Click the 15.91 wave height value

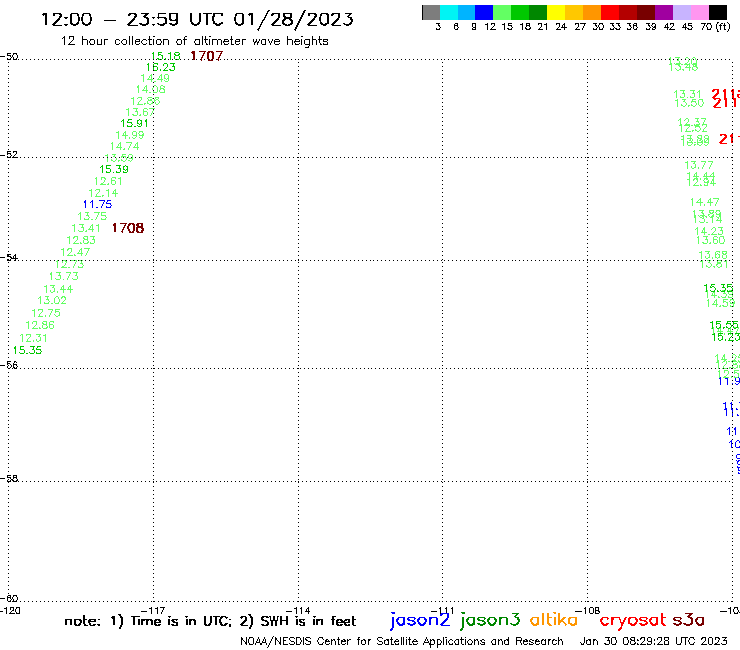point(135,123)
